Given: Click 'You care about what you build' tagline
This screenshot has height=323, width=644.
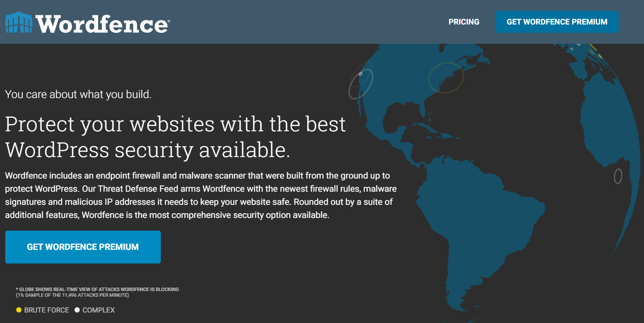Looking at the screenshot, I should pos(78,94).
